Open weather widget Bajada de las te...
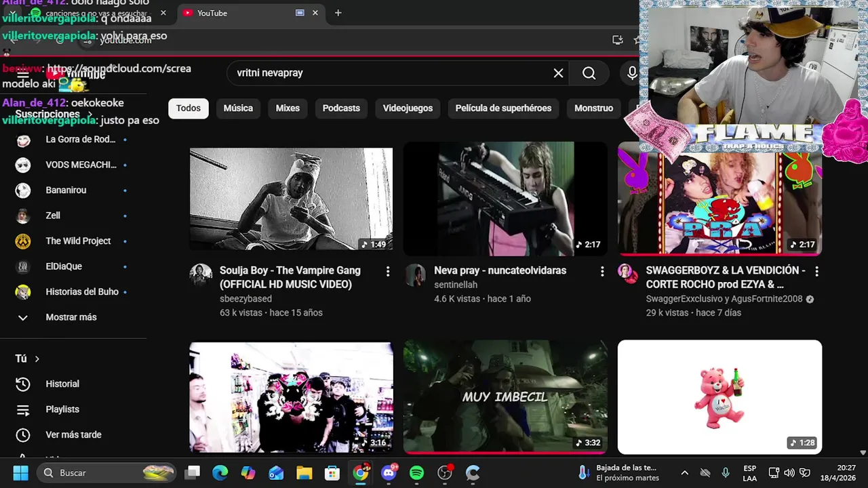 (618, 472)
